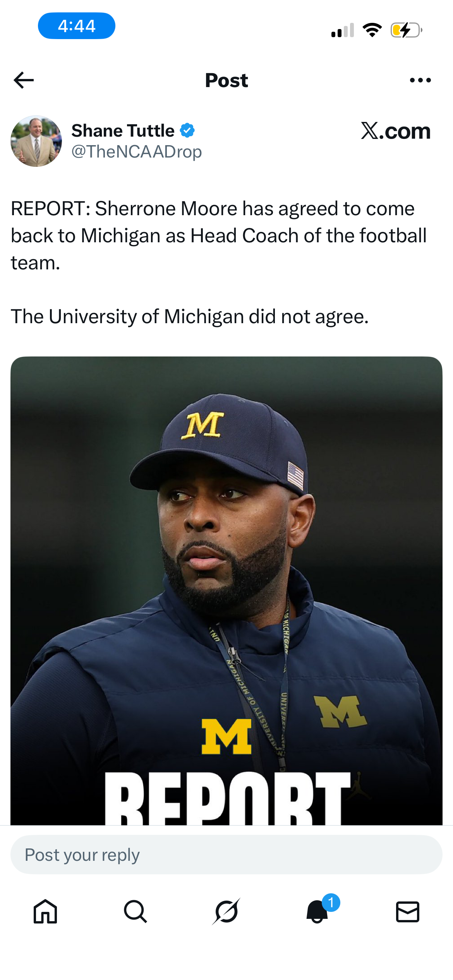Tap the cellular signal bars
Image resolution: width=453 pixels, height=980 pixels.
343,30
